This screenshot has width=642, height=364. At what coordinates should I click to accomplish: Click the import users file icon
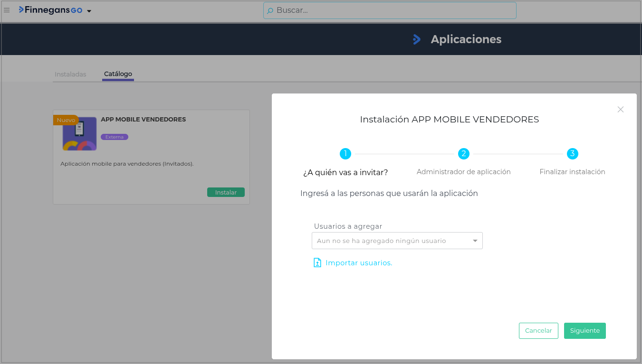click(317, 263)
